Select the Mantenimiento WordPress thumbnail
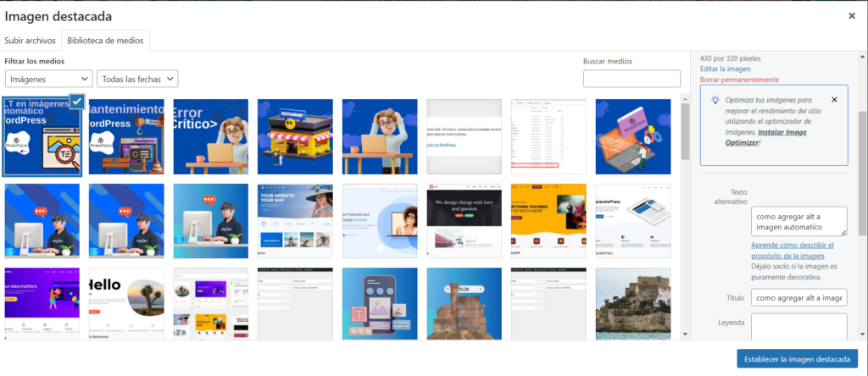The height and width of the screenshot is (376, 868). pyautogui.click(x=126, y=137)
